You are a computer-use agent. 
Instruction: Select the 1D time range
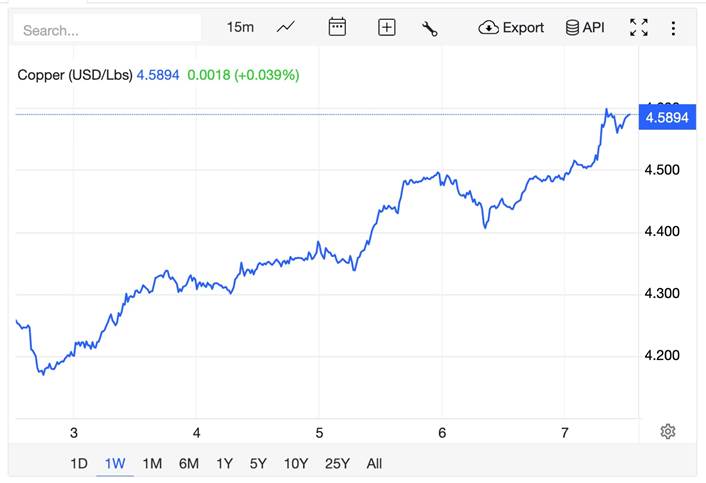click(x=79, y=463)
